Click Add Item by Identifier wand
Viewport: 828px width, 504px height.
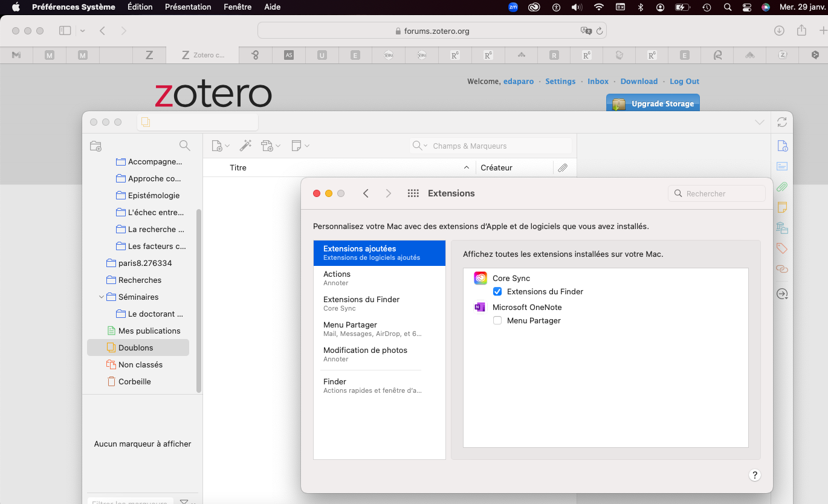coord(245,146)
